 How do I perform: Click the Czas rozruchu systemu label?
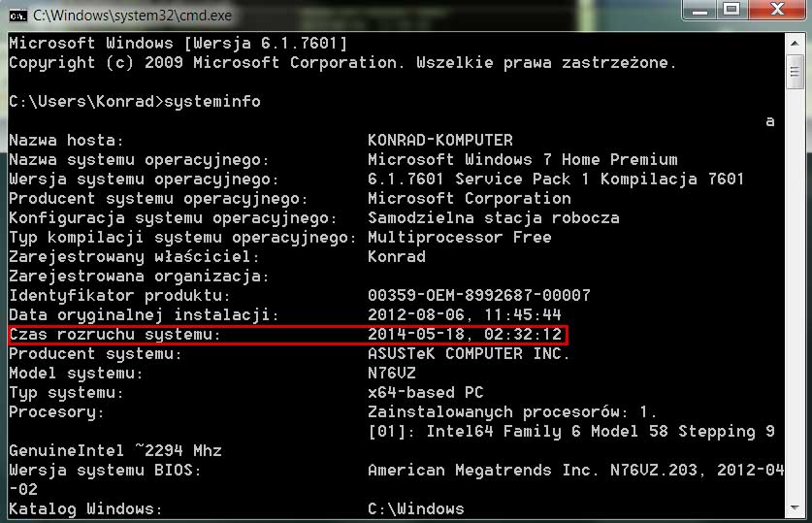pyautogui.click(x=115, y=335)
